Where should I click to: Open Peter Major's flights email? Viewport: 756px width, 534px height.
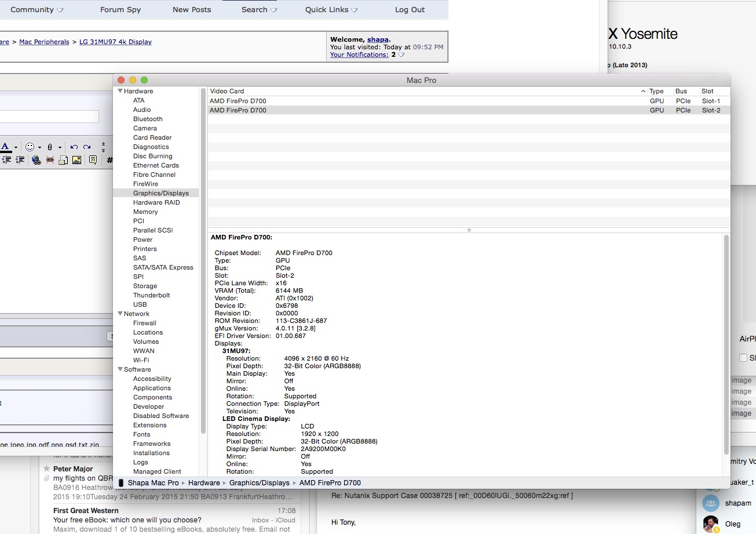click(x=174, y=482)
